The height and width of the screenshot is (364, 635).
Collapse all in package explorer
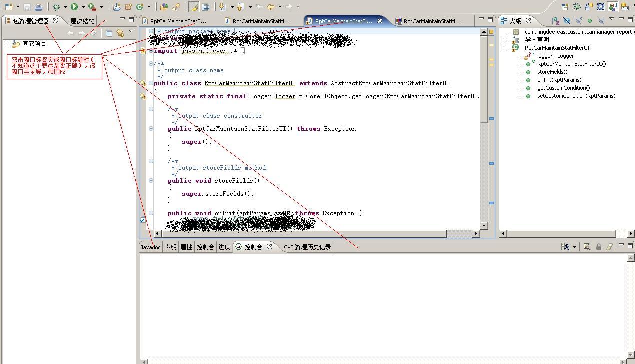click(109, 33)
